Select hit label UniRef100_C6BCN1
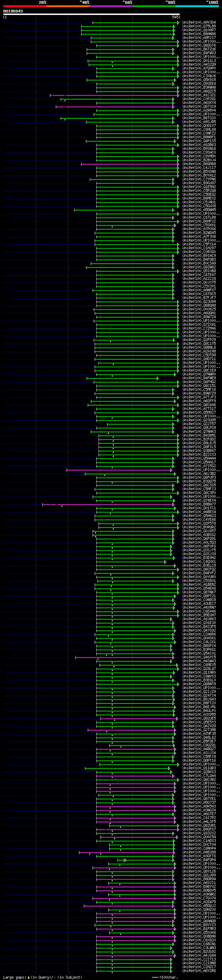Image resolution: width=222 pixels, height=980 pixels. (199, 944)
